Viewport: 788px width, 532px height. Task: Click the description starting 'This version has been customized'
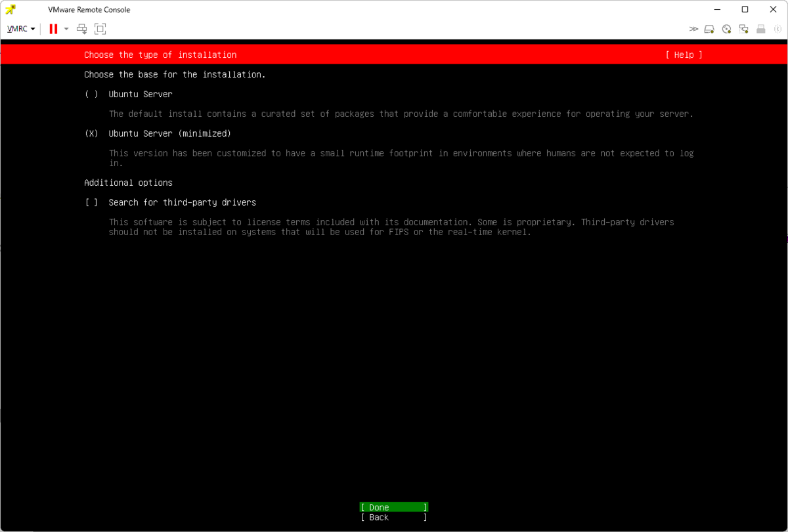pyautogui.click(x=401, y=158)
